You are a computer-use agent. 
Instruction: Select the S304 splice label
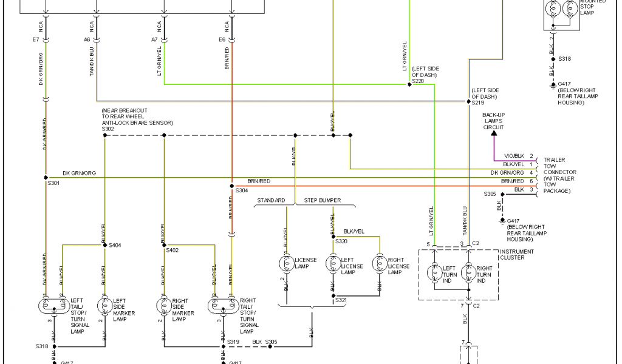coord(242,190)
